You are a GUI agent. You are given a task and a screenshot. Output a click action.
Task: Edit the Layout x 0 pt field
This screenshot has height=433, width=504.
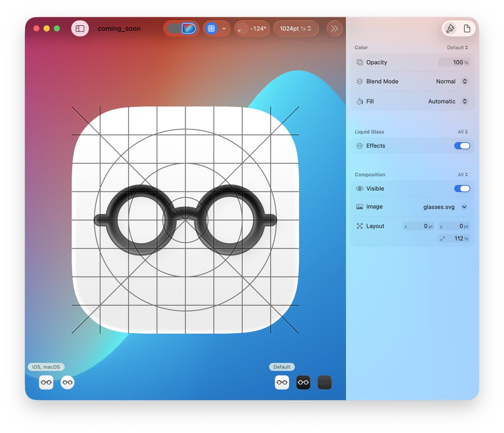(x=418, y=226)
